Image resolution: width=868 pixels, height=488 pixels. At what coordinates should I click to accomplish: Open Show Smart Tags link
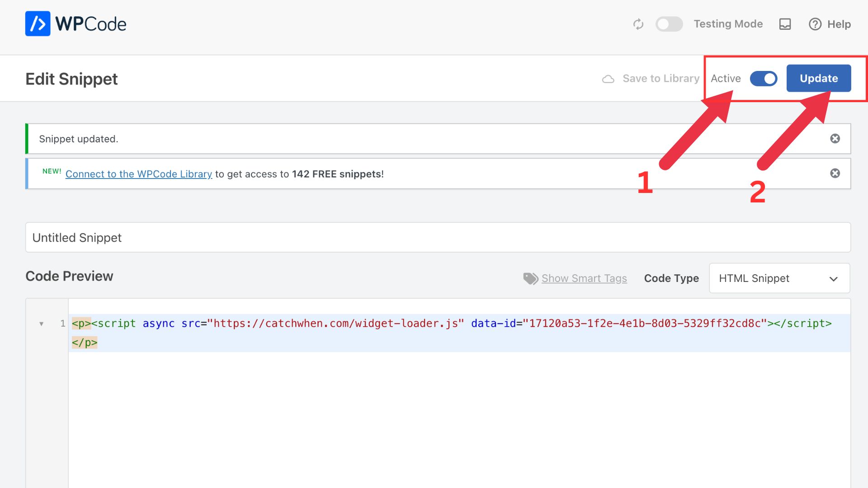pyautogui.click(x=584, y=278)
